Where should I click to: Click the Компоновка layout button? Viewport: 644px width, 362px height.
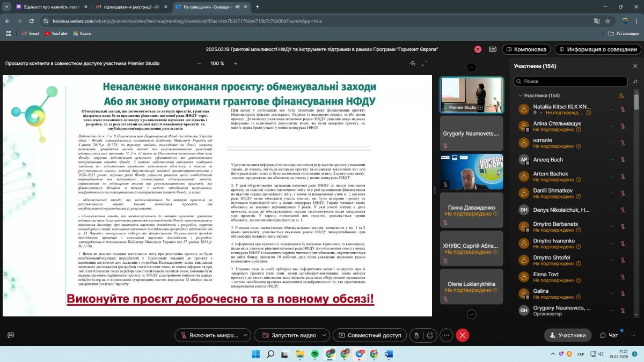pyautogui.click(x=525, y=49)
